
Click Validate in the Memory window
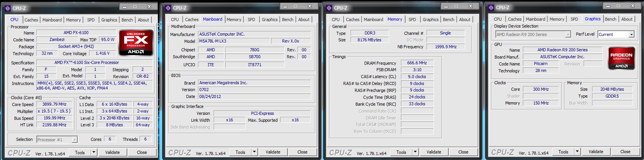pos(434,152)
